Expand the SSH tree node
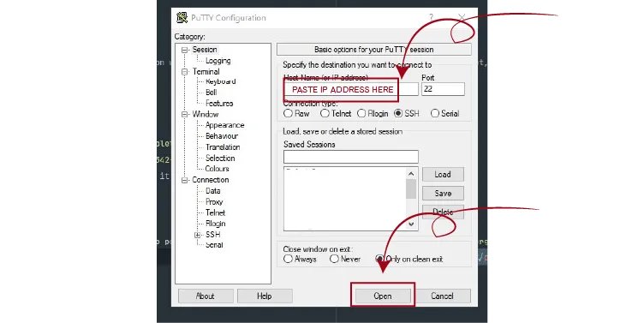 [198, 235]
